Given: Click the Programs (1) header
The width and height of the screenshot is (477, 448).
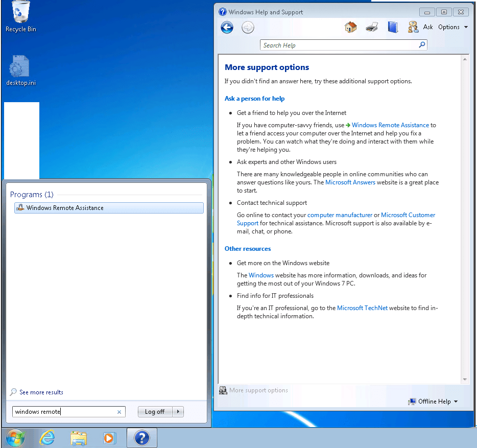Looking at the screenshot, I should pyautogui.click(x=32, y=195).
